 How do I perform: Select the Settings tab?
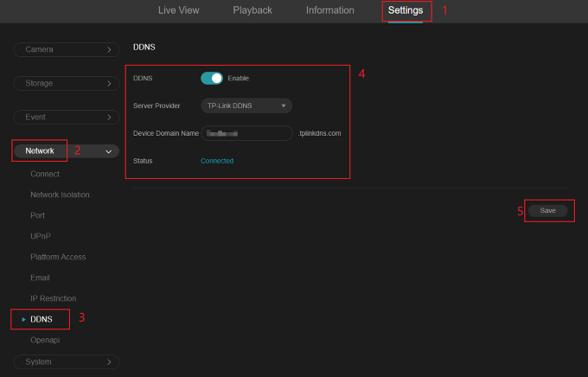(406, 10)
